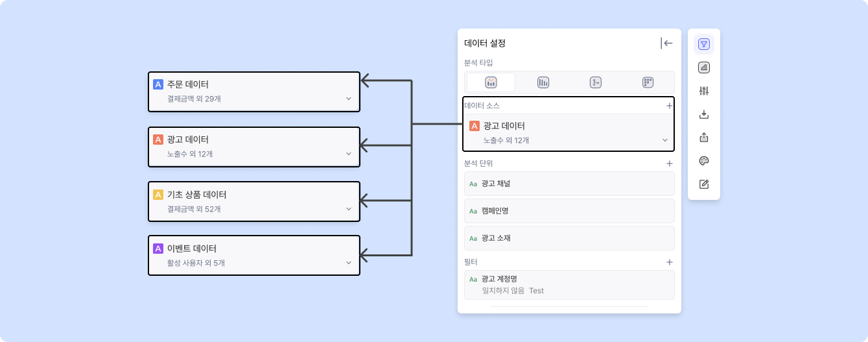This screenshot has width=868, height=342.
Task: Expand 광고 데이터 chevron in settings panel
Action: (664, 140)
